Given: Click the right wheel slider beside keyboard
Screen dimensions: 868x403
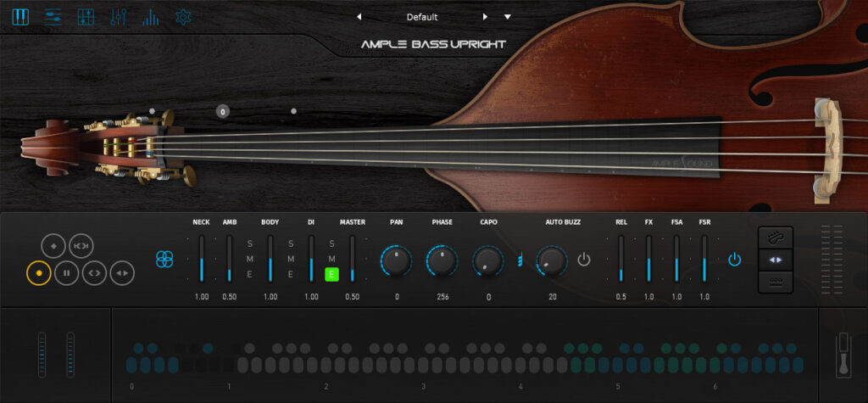Looking at the screenshot, I should [x=70, y=355].
